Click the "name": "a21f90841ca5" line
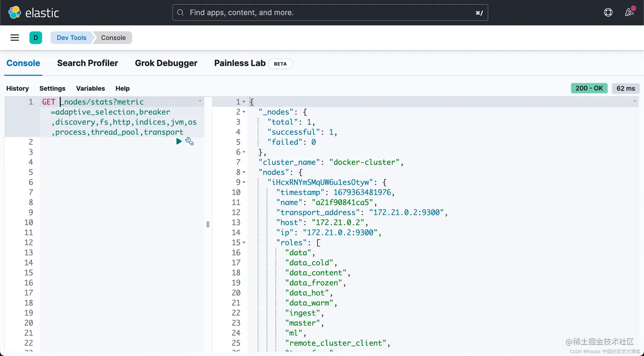Viewport: 644px width, 356px height. [x=326, y=202]
